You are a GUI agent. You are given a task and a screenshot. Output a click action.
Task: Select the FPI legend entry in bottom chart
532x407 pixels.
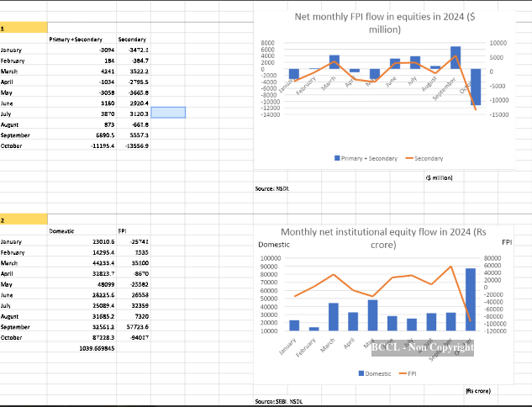point(408,373)
